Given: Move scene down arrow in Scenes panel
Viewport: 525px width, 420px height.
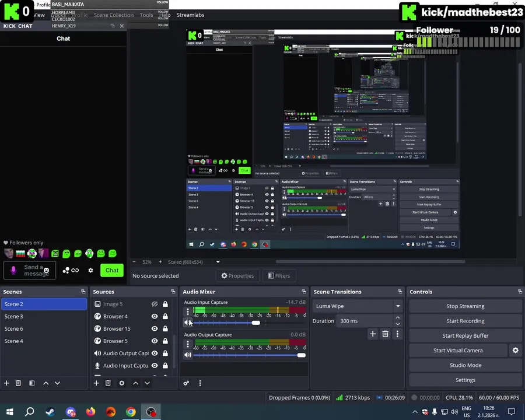Looking at the screenshot, I should (58, 383).
